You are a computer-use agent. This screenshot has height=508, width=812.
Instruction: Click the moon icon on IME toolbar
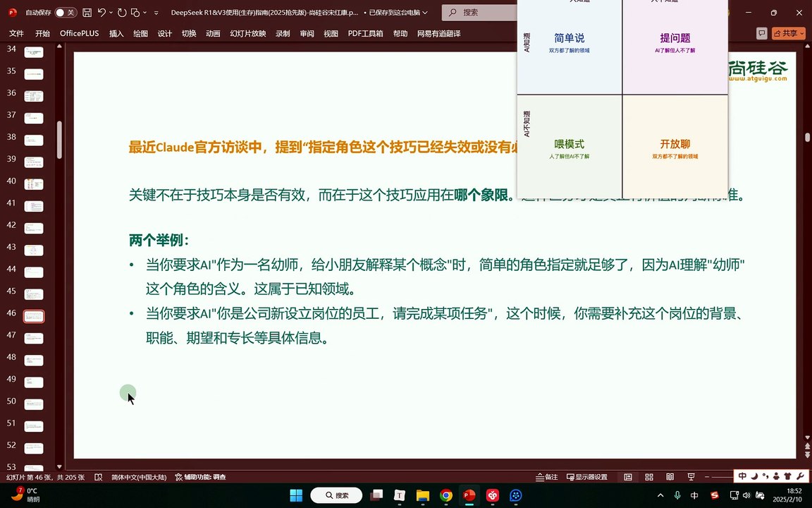(x=754, y=476)
